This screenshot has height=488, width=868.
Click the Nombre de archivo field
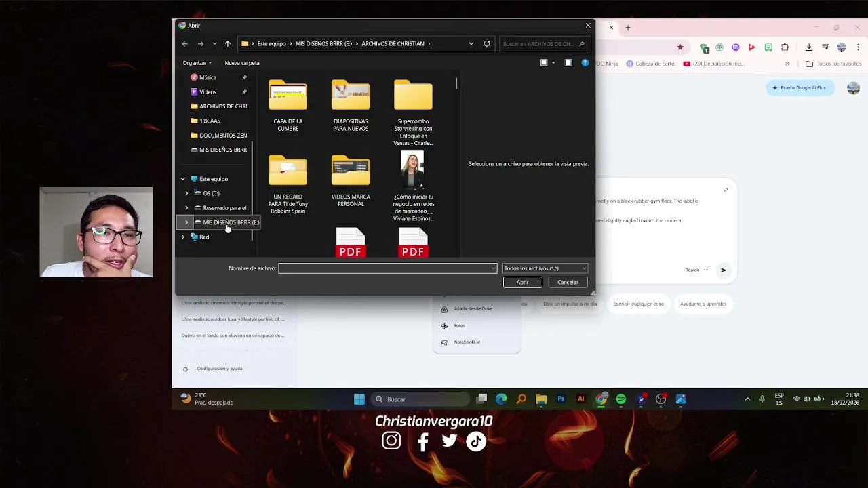(387, 268)
